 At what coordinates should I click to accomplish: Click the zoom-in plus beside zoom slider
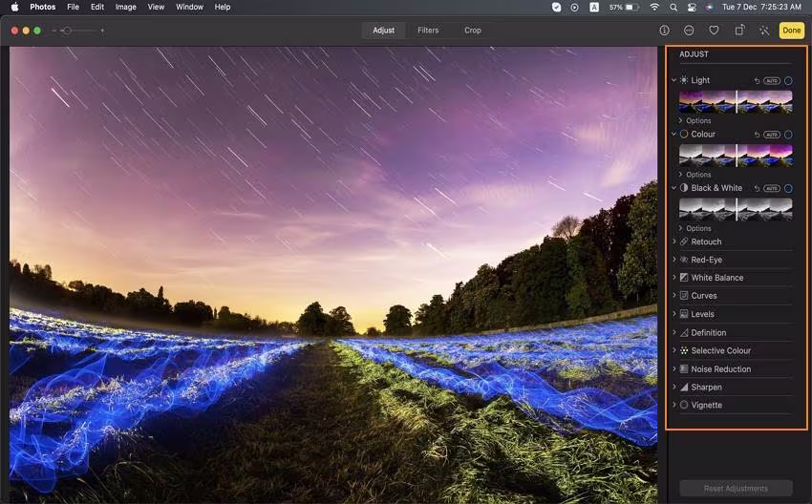(x=102, y=31)
